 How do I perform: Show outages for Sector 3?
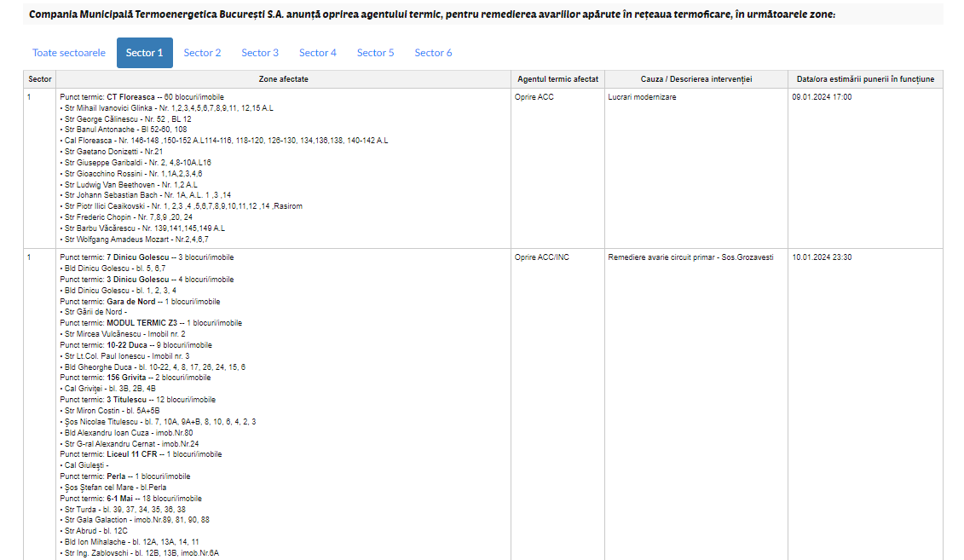pos(260,53)
